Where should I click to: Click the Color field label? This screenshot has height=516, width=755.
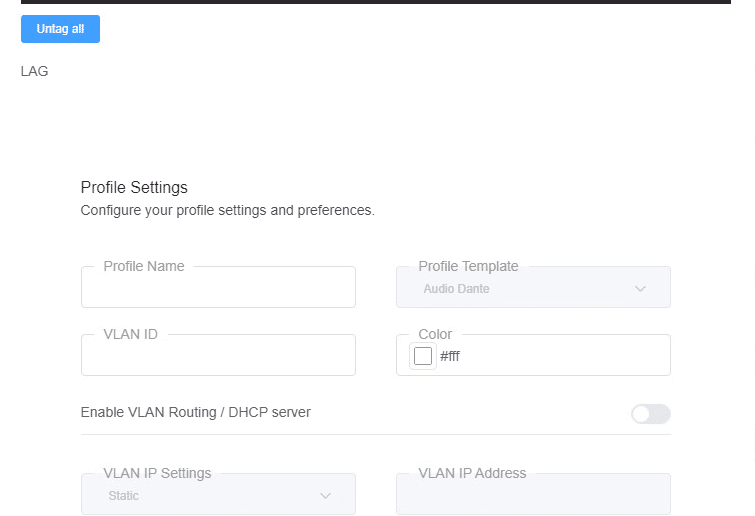(x=435, y=334)
